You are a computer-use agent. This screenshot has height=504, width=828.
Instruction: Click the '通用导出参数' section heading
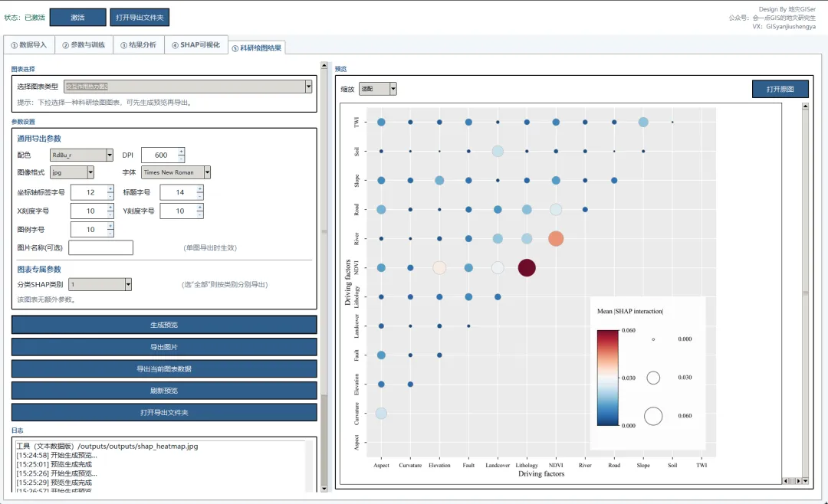39,139
